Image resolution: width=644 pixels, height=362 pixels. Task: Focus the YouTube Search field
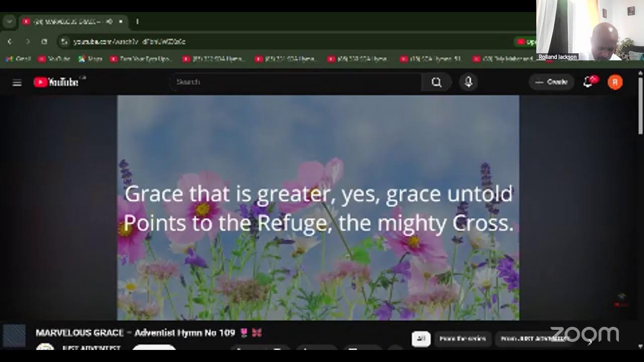[x=297, y=82]
